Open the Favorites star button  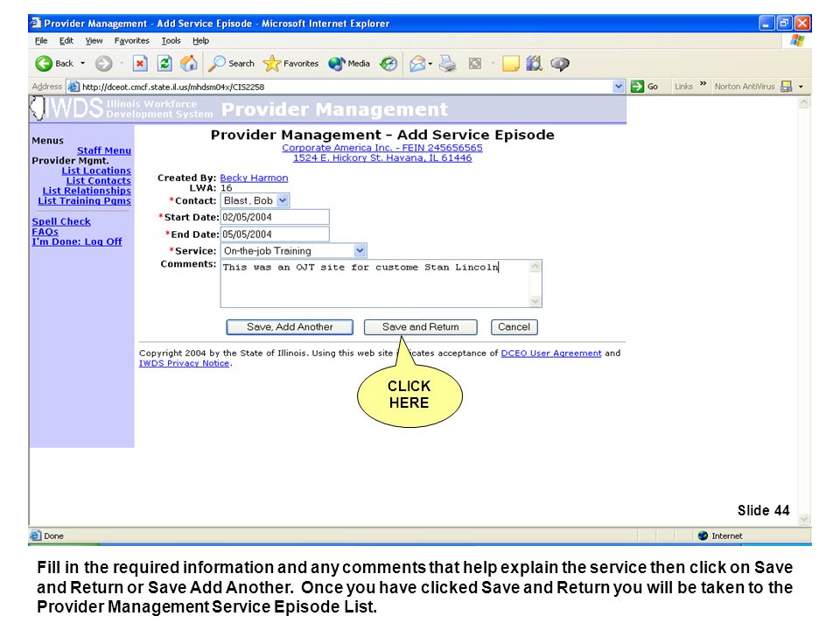pos(290,64)
